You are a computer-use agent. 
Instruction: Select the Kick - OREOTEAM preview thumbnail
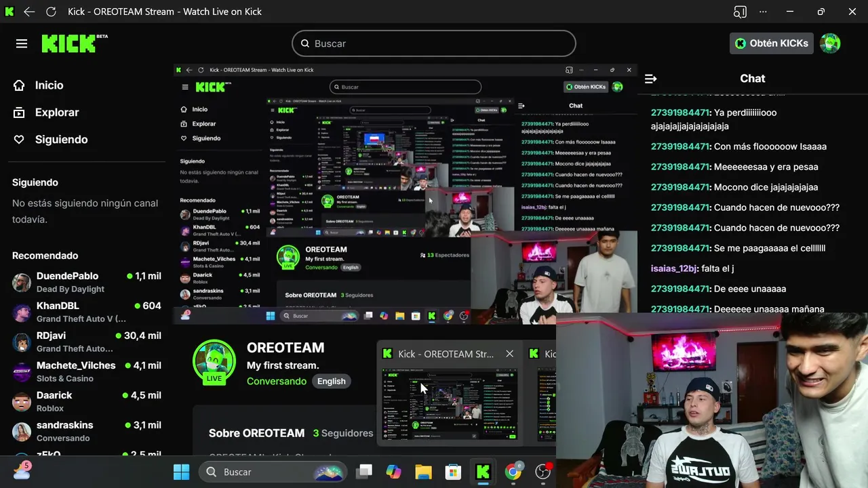[450, 404]
